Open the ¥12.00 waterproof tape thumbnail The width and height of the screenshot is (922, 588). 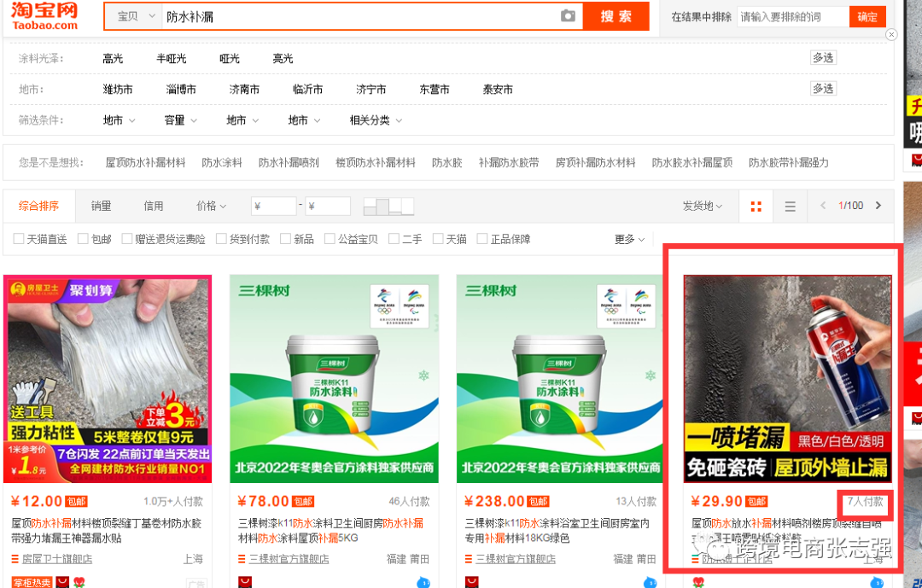coord(108,379)
